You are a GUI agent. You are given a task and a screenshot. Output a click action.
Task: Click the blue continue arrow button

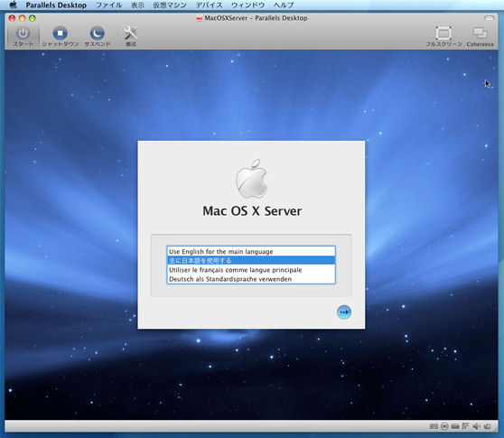(x=344, y=312)
